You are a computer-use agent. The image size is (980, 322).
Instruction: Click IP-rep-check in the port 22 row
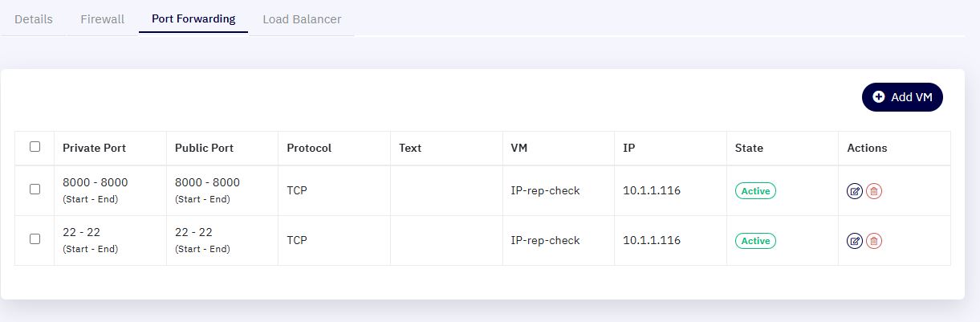point(545,240)
